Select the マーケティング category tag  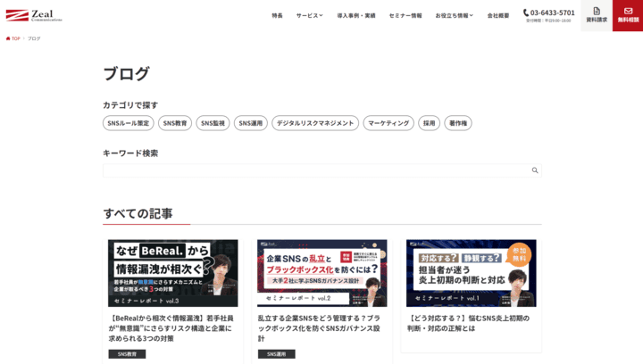[x=388, y=123]
